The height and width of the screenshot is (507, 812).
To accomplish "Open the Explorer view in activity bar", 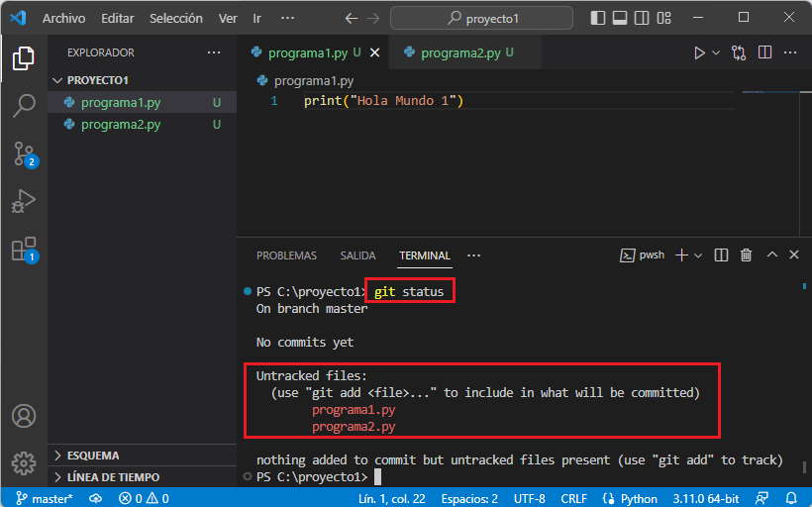I will 24,58.
